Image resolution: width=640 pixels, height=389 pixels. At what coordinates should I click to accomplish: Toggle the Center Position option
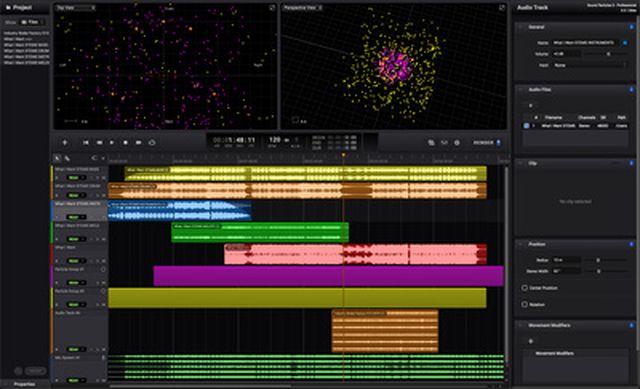[x=525, y=288]
